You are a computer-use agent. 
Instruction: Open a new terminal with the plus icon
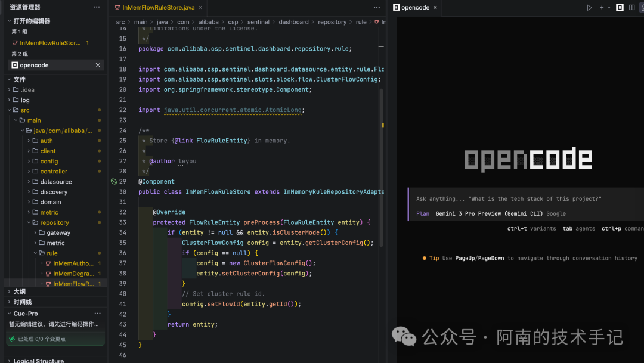click(602, 7)
